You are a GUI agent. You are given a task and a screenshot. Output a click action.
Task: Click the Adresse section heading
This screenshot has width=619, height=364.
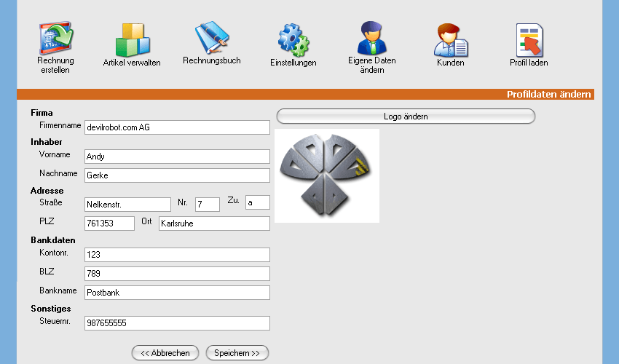47,191
